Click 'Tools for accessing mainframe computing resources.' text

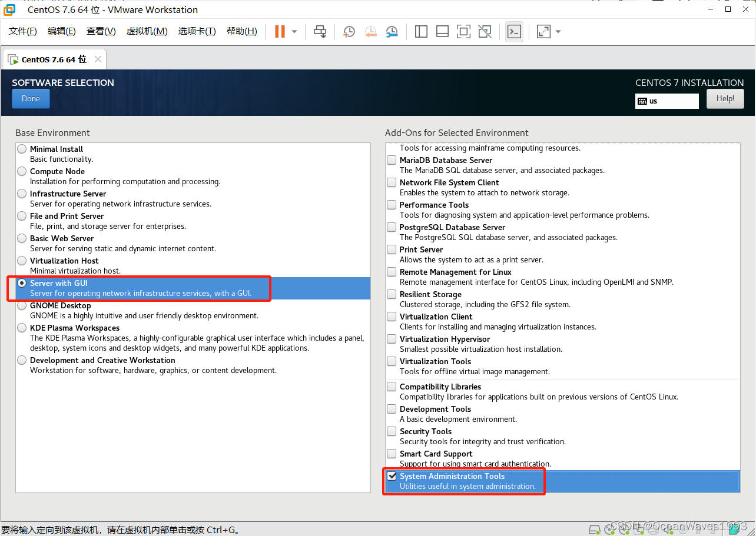[490, 148]
